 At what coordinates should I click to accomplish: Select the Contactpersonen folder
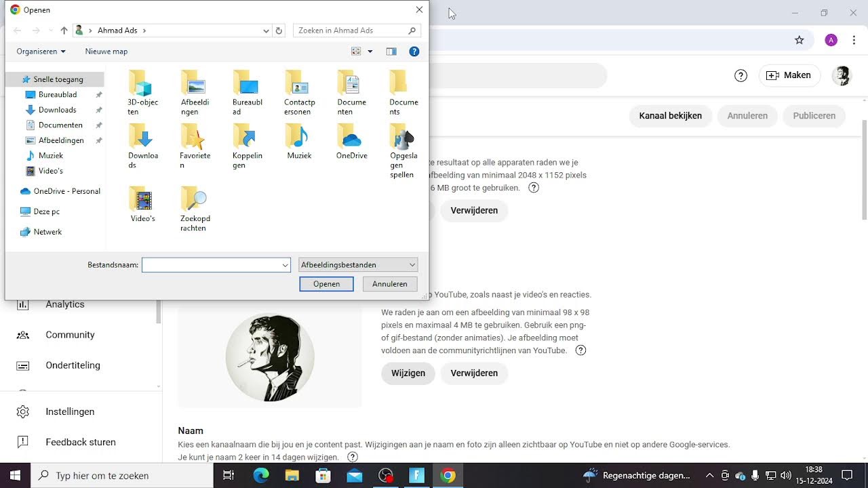point(299,93)
